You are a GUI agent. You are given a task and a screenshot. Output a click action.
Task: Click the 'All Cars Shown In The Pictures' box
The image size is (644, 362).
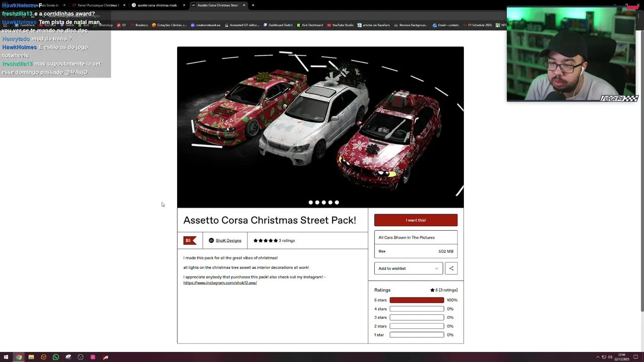coord(416,237)
